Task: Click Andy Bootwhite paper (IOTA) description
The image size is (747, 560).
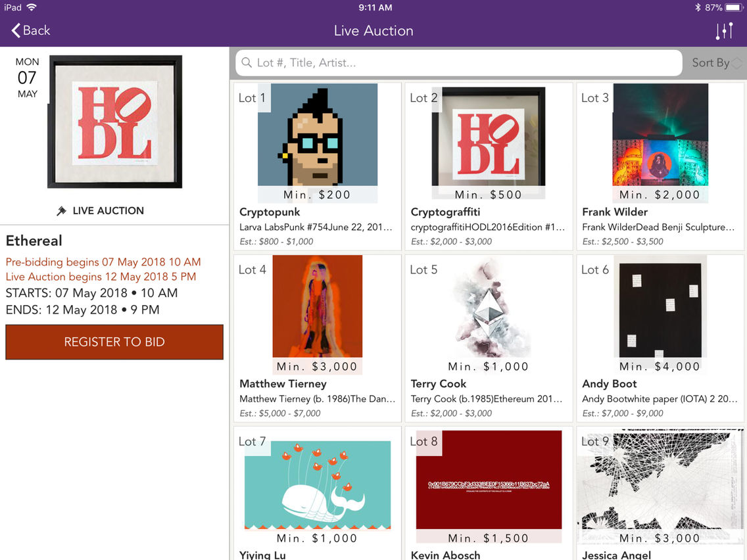Action: [660, 399]
